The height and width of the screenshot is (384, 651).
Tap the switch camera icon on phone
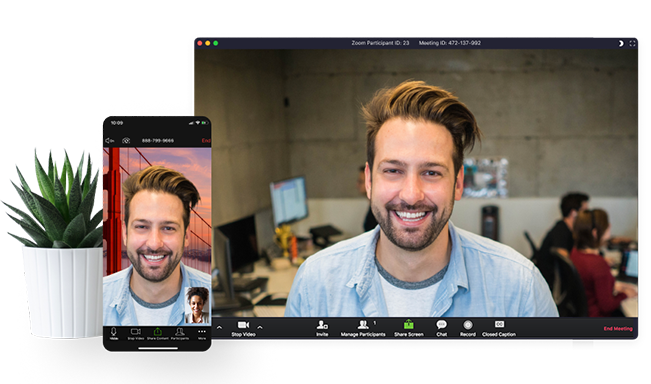126,141
